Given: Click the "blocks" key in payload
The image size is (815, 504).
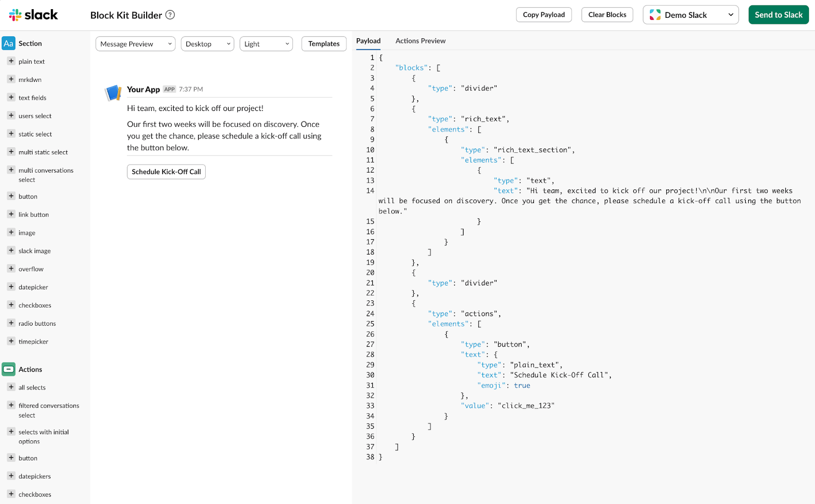Looking at the screenshot, I should click(x=412, y=68).
